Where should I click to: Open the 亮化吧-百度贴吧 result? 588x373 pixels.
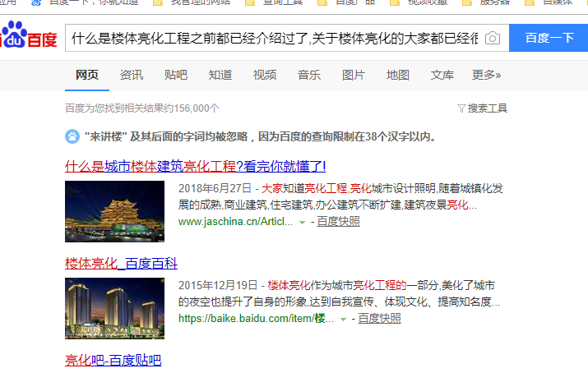[x=113, y=361]
